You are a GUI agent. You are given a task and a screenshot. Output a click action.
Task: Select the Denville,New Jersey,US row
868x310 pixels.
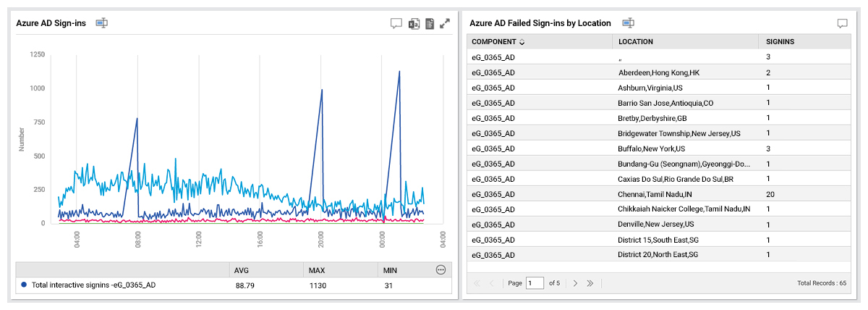coord(659,225)
